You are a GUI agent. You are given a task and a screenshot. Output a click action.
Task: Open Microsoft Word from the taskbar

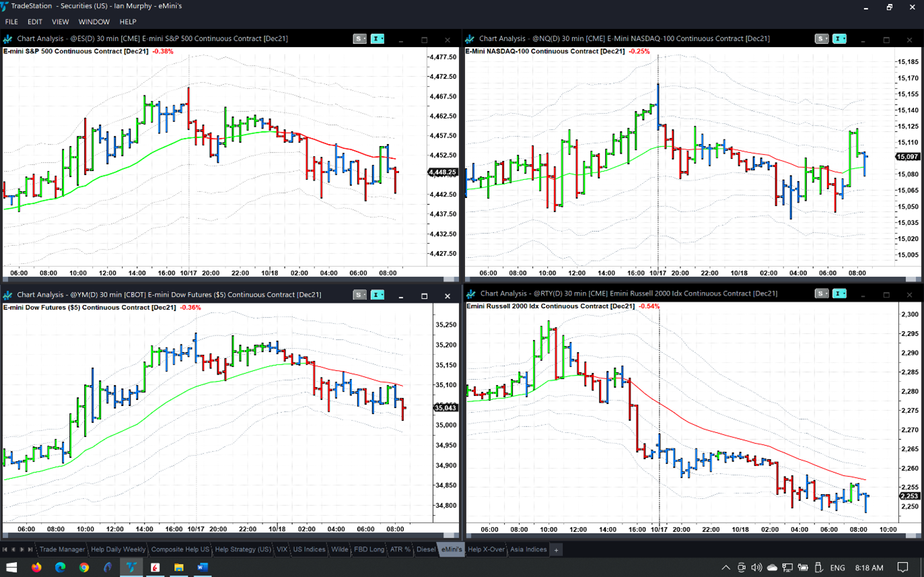(x=203, y=568)
